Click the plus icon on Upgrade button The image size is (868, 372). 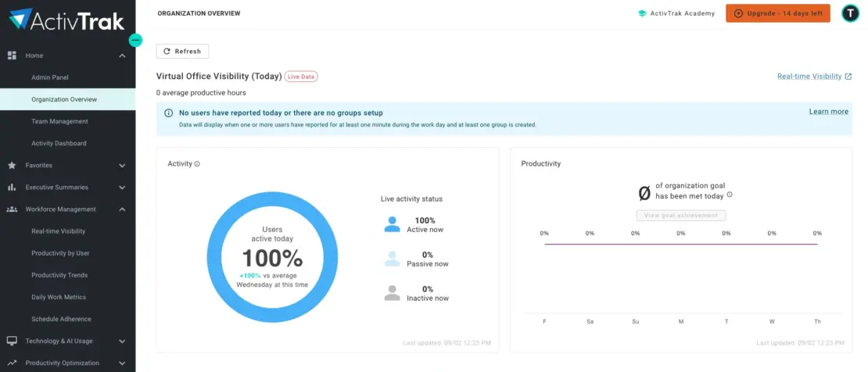(738, 13)
